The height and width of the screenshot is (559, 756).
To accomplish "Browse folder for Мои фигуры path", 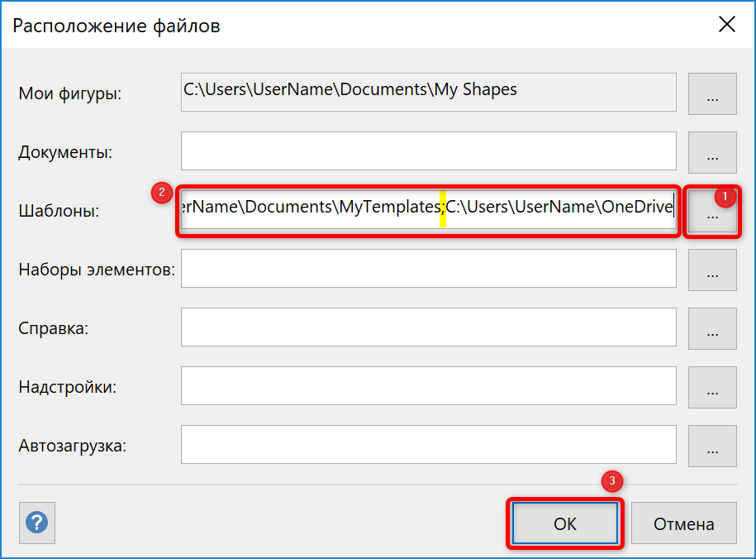I will pos(712,93).
